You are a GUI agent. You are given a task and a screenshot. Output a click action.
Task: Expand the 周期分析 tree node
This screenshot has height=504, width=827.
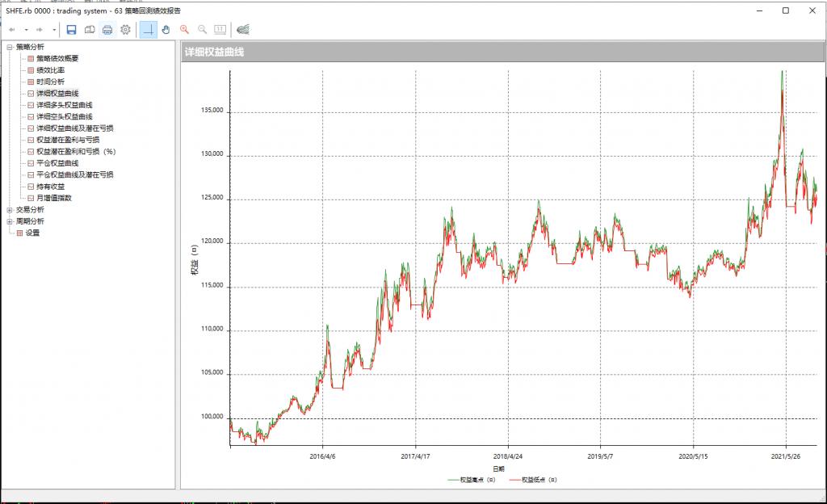pyautogui.click(x=10, y=221)
